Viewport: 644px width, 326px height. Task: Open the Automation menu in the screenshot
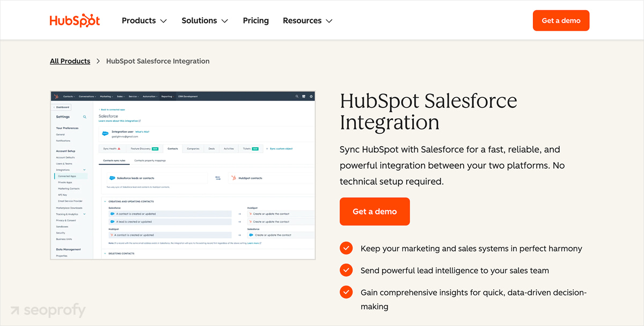[x=150, y=97]
